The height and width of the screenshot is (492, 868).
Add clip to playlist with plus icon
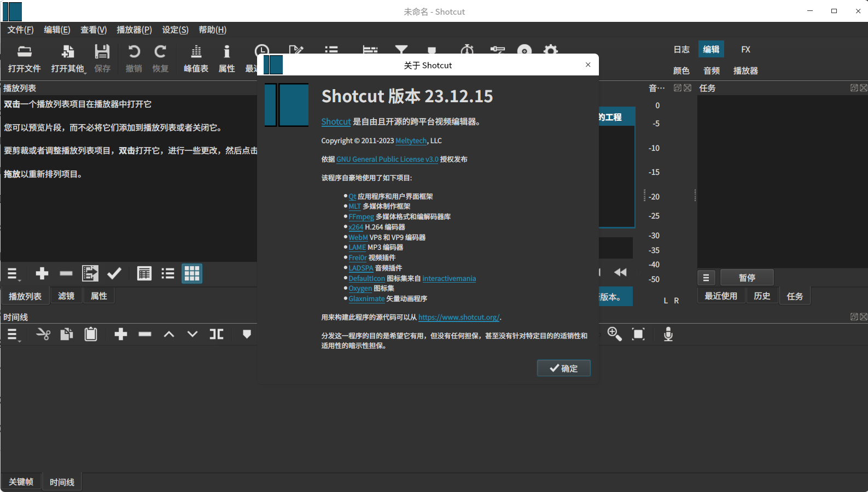pos(42,273)
